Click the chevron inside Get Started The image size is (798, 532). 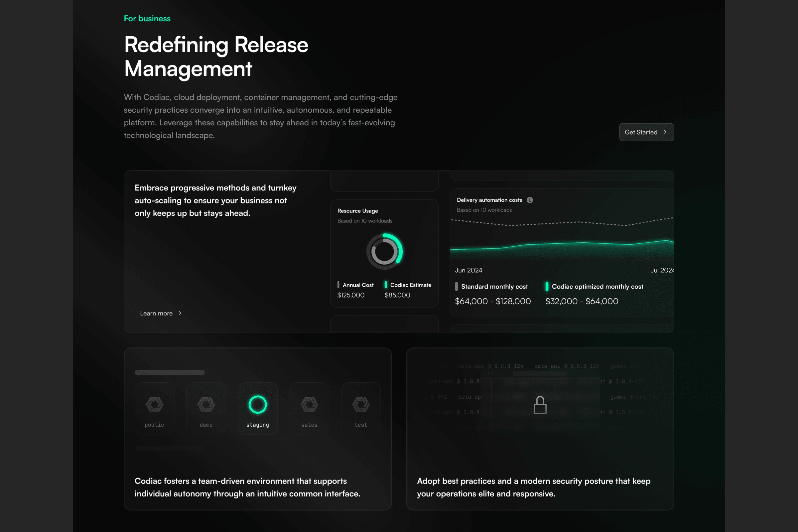(x=665, y=132)
